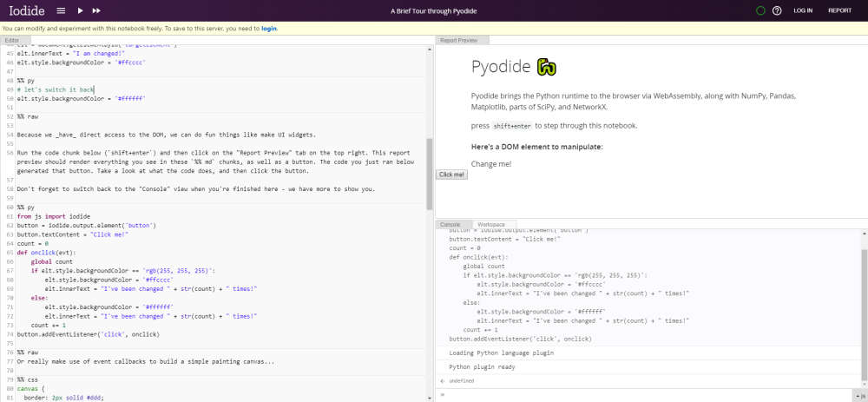Click the 'Click me!' button in preview
Image resolution: width=868 pixels, height=402 pixels.
coord(451,175)
